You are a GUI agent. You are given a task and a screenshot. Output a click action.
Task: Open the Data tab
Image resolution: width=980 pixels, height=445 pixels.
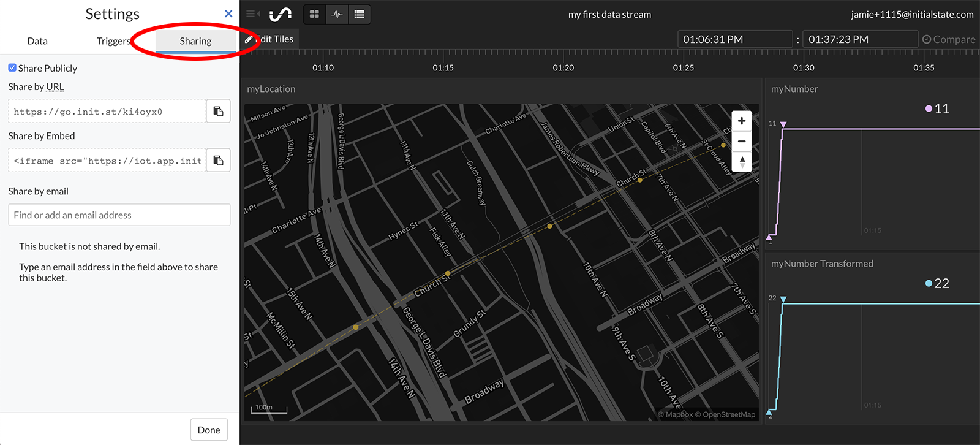[x=37, y=41]
